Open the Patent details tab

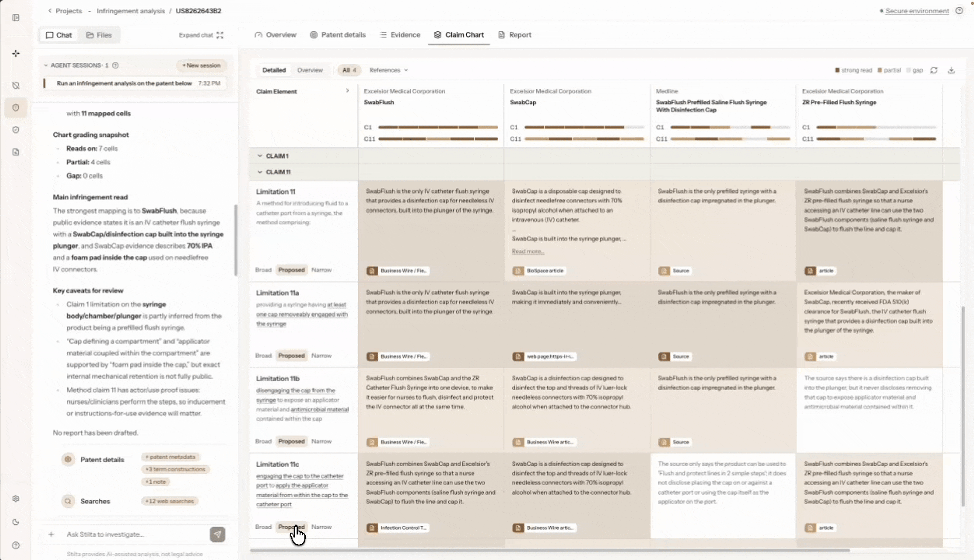(338, 35)
